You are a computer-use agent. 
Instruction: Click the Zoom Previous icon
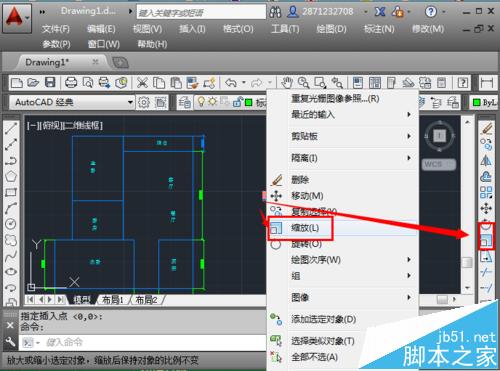pyautogui.click(x=337, y=82)
